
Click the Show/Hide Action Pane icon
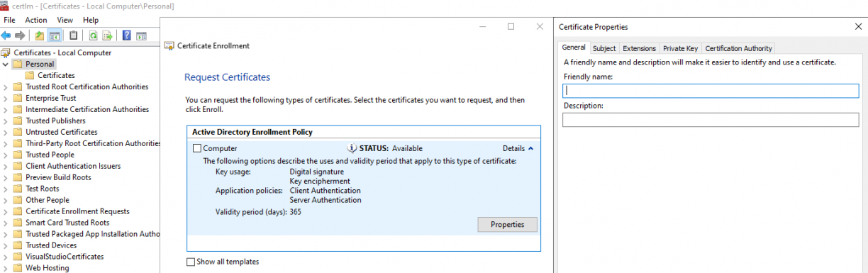(x=141, y=35)
